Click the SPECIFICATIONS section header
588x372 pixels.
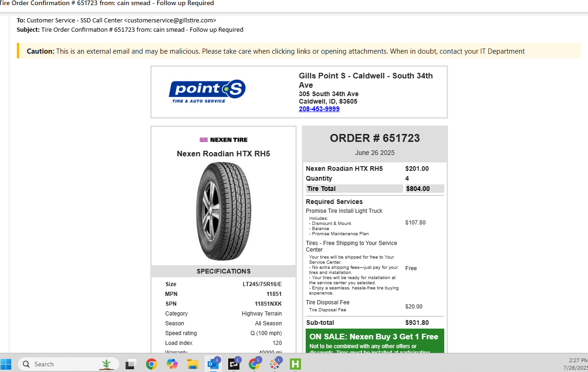click(224, 271)
